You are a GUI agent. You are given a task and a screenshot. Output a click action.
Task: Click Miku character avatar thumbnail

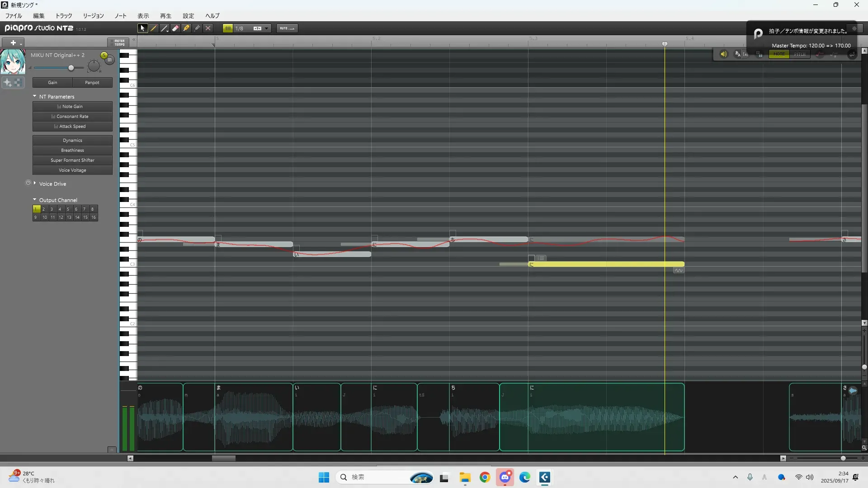(13, 61)
